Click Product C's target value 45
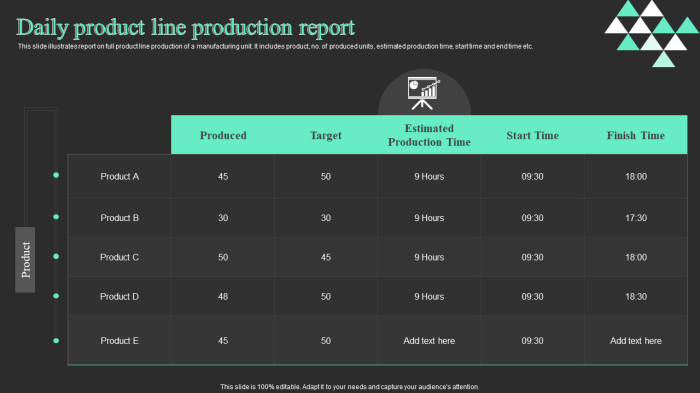Screen dimensions: 700x393 click(326, 257)
